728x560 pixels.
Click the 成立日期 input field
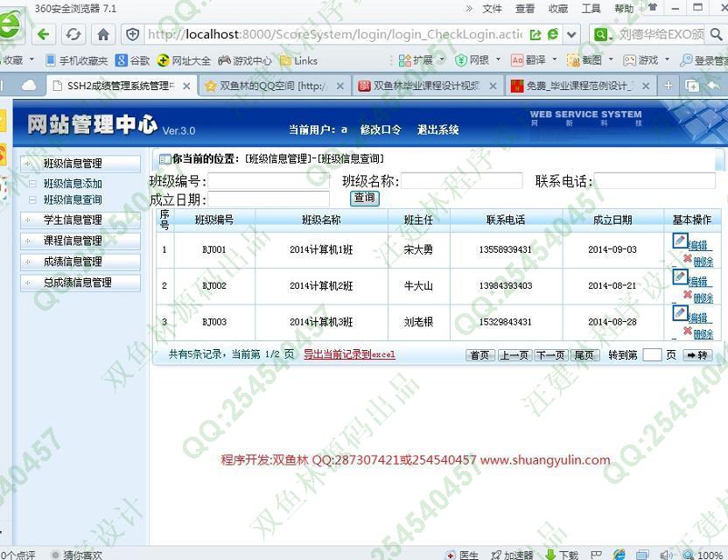pyautogui.click(x=269, y=199)
